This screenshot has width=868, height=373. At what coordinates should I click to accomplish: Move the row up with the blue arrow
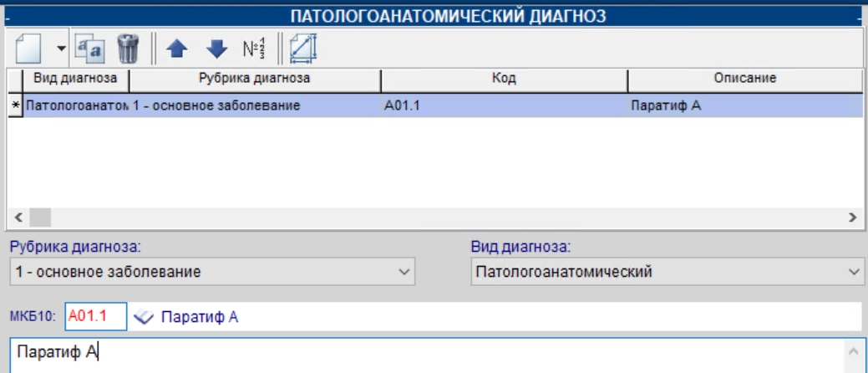176,50
